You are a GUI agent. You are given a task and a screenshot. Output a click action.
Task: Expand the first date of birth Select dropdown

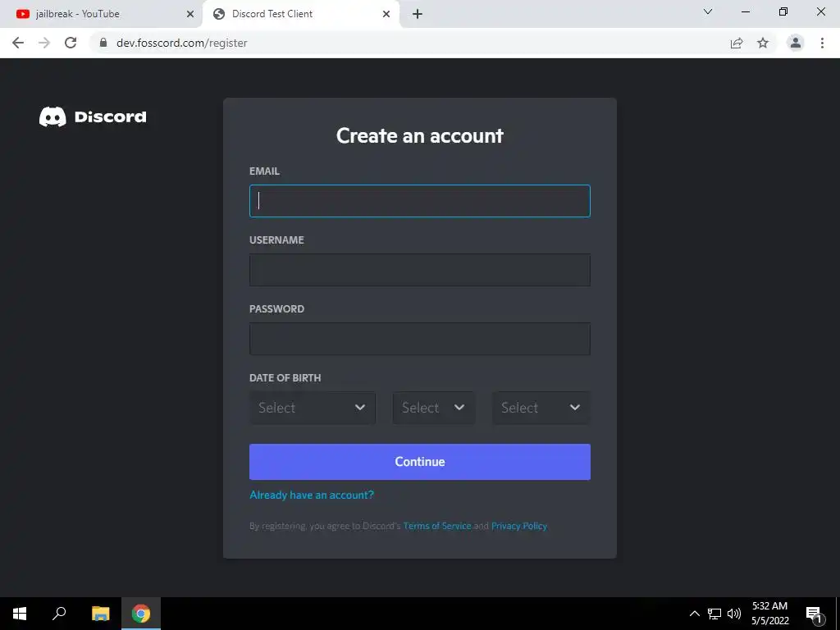313,408
